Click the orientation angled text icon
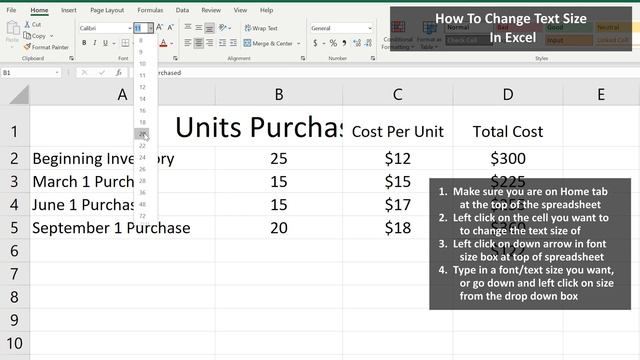 point(222,27)
